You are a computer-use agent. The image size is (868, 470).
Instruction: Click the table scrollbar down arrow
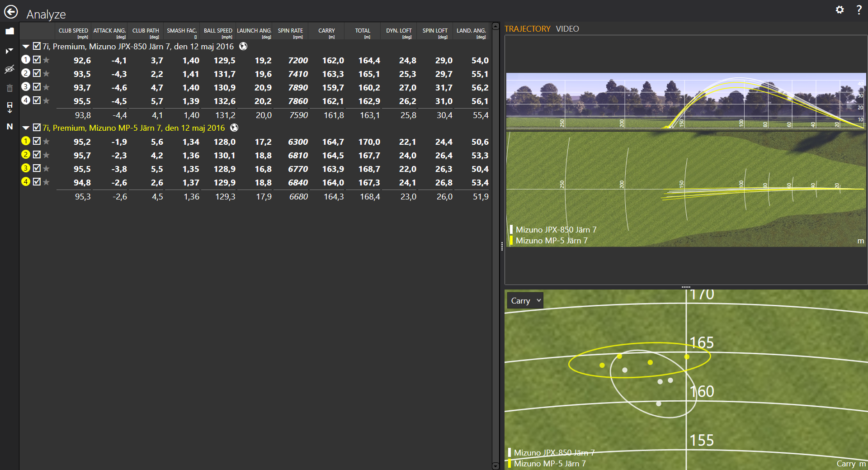[495, 466]
